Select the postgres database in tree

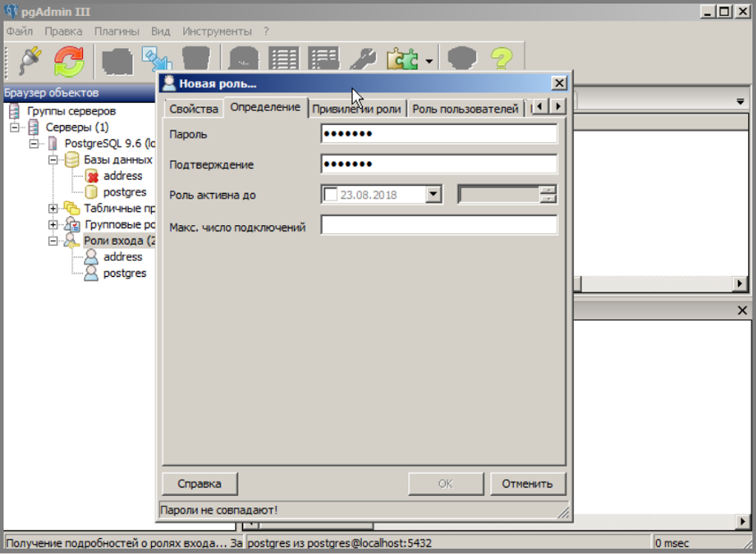click(x=124, y=192)
